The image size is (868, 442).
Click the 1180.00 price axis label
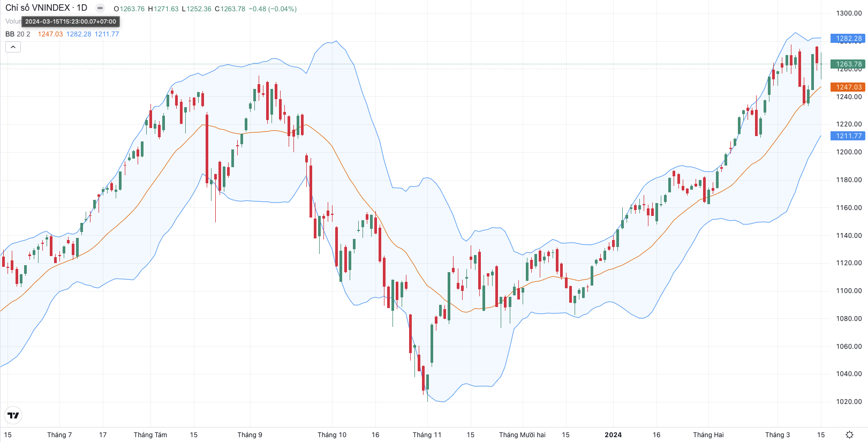[x=849, y=180]
